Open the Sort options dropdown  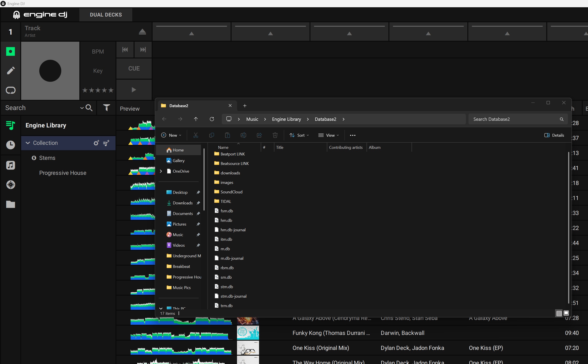[x=299, y=135]
